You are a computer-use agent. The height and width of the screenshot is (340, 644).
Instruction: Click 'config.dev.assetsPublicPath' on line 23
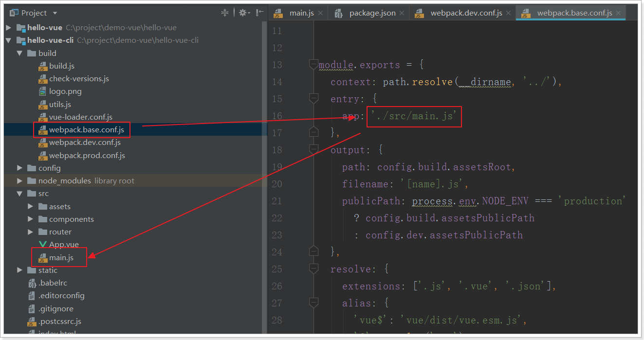(x=444, y=235)
